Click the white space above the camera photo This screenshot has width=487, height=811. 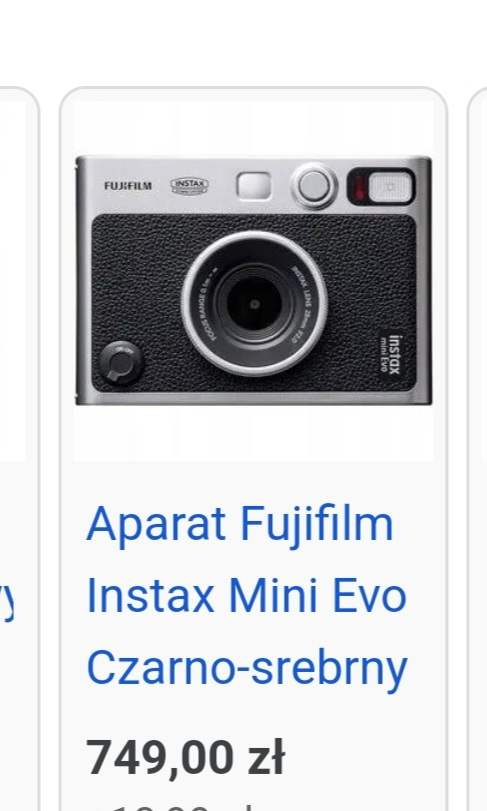[x=253, y=127]
